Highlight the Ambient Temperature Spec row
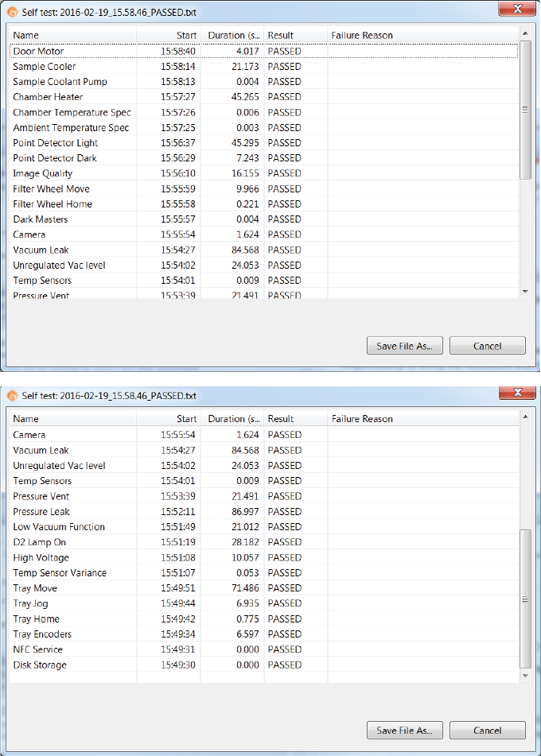The width and height of the screenshot is (541, 756). (x=263, y=128)
